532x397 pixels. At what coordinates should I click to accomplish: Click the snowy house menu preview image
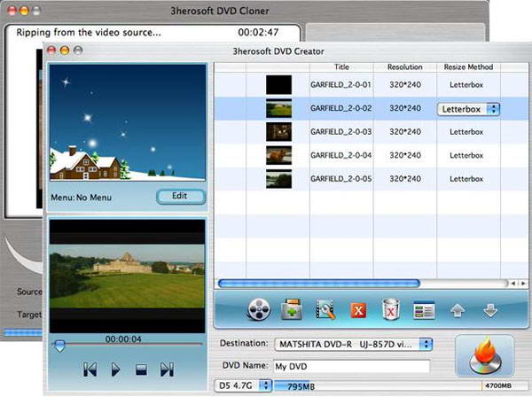[x=128, y=122]
